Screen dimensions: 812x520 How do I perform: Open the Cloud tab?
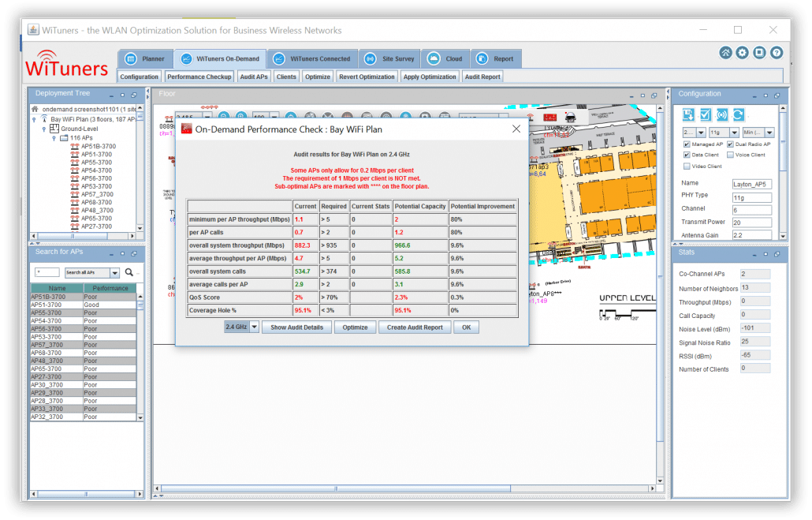pyautogui.click(x=445, y=59)
